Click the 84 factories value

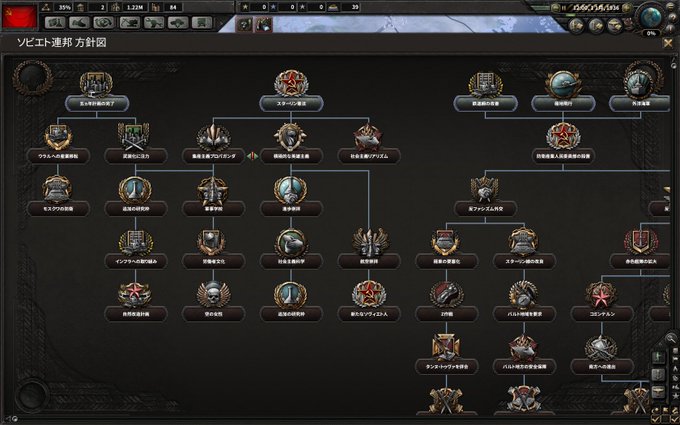pyautogui.click(x=174, y=7)
